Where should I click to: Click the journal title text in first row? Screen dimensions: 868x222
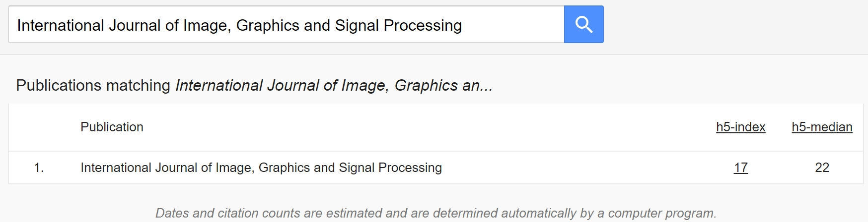click(261, 167)
